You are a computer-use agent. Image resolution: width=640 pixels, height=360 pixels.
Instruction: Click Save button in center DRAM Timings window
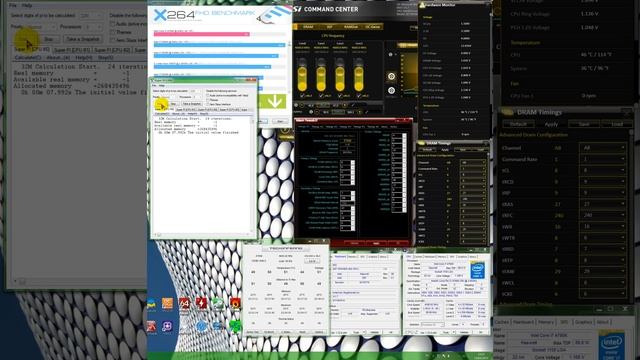point(463,149)
